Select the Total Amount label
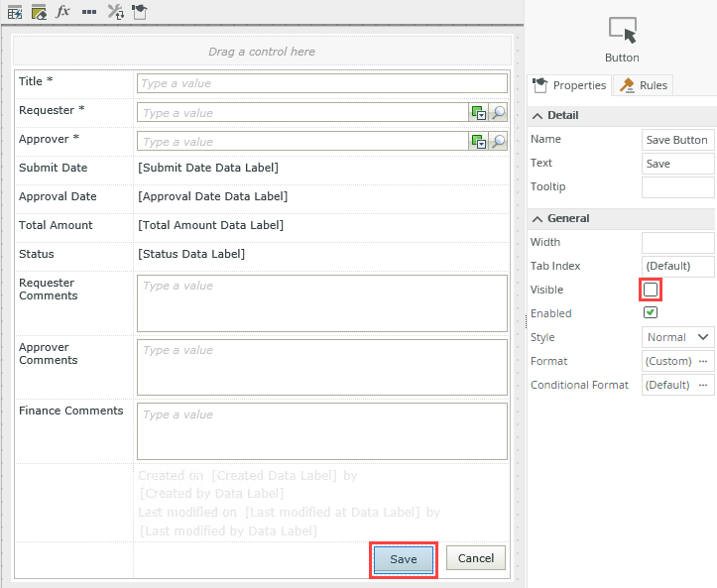The image size is (717, 588). coord(56,225)
